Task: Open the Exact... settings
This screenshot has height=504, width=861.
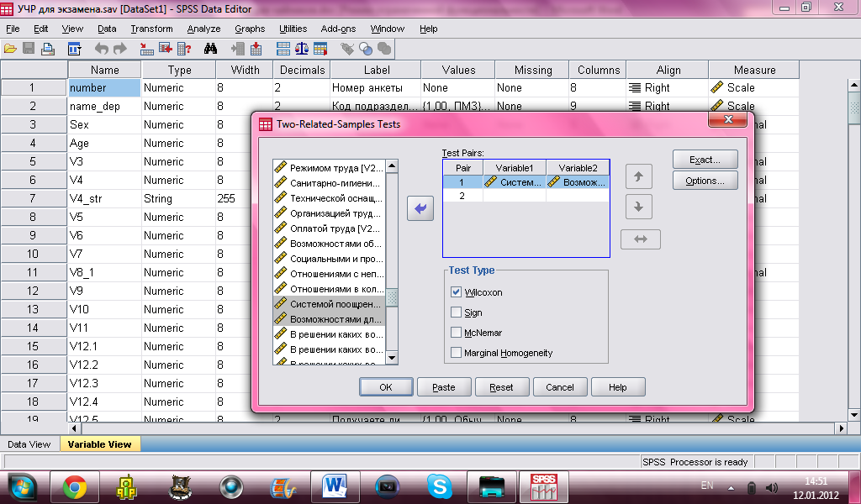Action: (705, 160)
